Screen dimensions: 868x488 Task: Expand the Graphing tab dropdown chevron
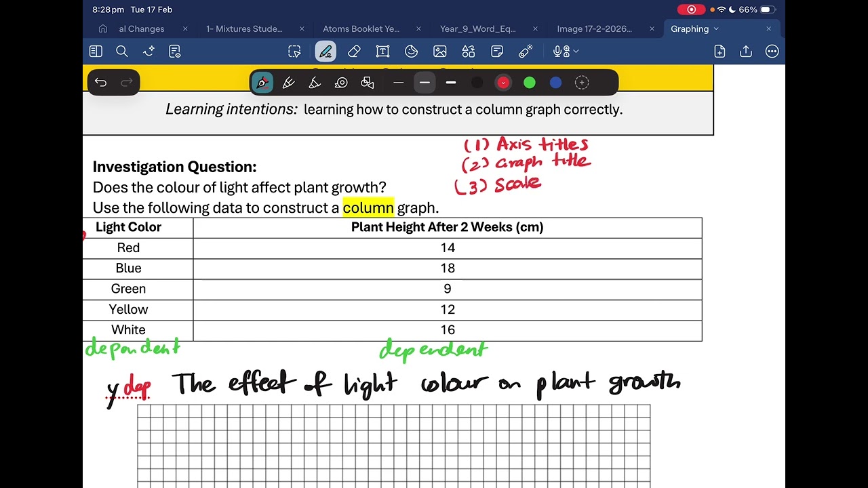pos(716,29)
